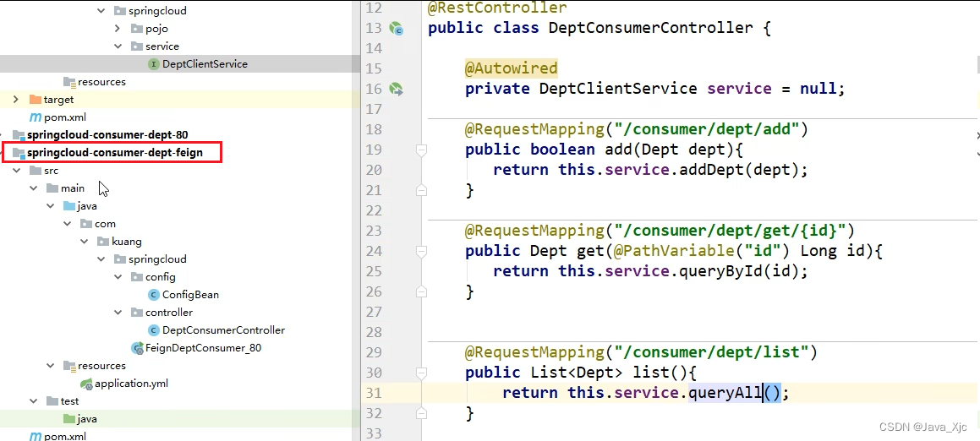
Task: Click Maven icon of upper pom.xml
Action: tap(35, 117)
